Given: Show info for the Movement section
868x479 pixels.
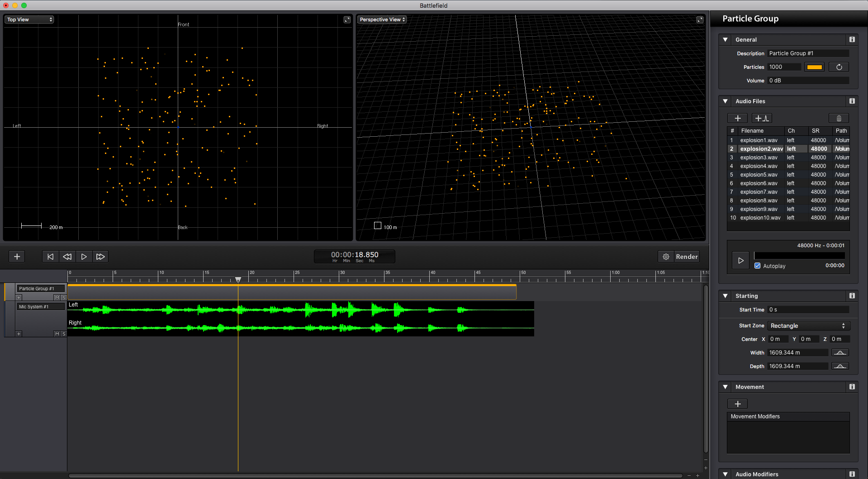Looking at the screenshot, I should pyautogui.click(x=852, y=387).
